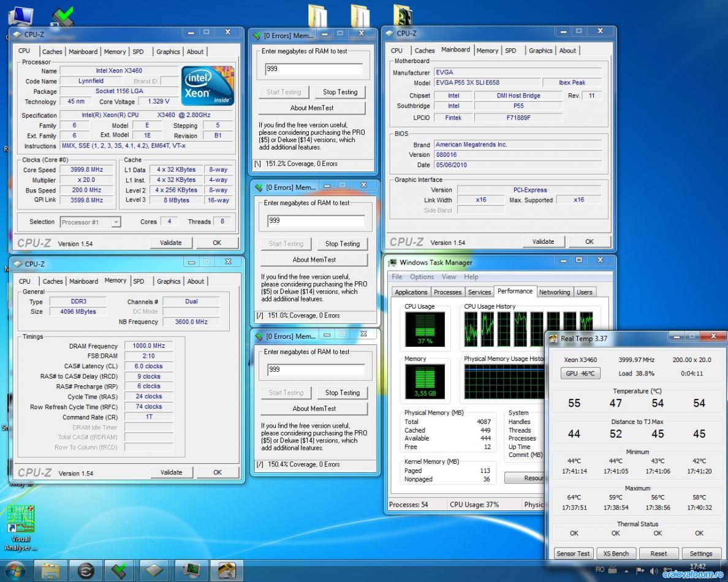The image size is (728, 582).
Task: Switch to Applications tab in Task Manager
Action: pos(411,292)
